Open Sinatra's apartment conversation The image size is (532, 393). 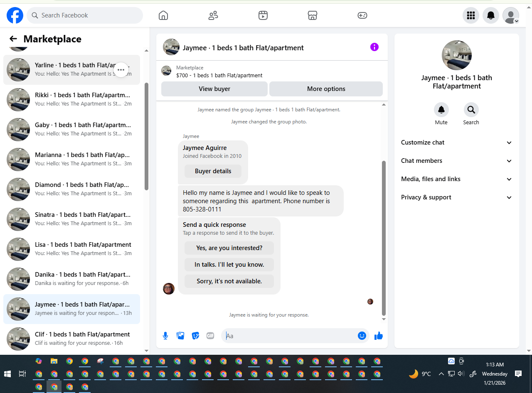coord(71,219)
